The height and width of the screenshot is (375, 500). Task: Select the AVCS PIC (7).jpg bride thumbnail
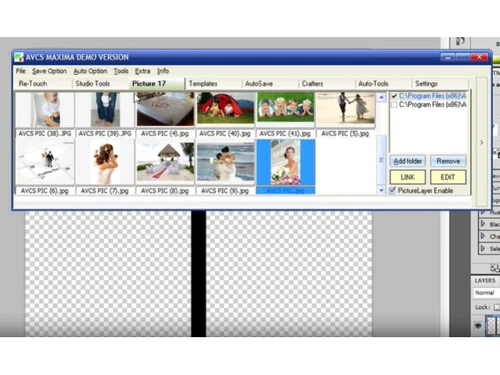pos(105,162)
